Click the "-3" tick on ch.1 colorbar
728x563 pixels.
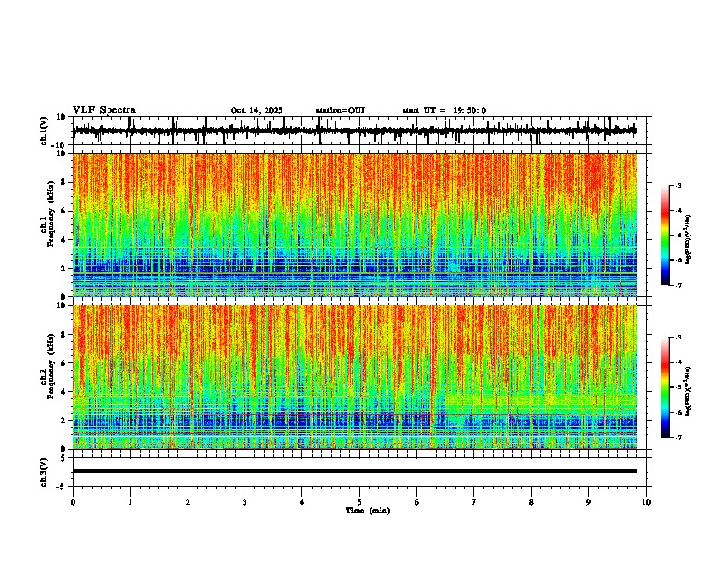678,185
